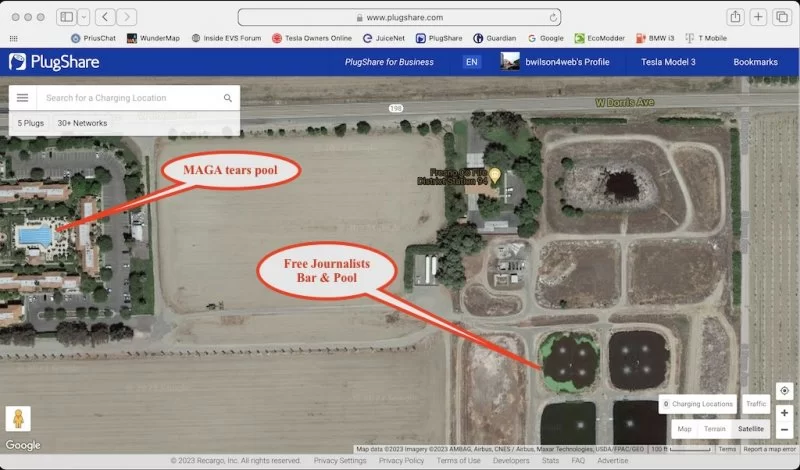Zoom out of the map
Image resolution: width=800 pixels, height=470 pixels.
pyautogui.click(x=785, y=430)
